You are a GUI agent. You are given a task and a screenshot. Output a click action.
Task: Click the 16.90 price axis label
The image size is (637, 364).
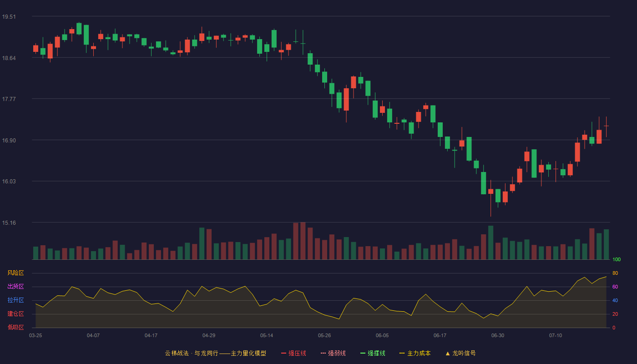[x=9, y=141]
